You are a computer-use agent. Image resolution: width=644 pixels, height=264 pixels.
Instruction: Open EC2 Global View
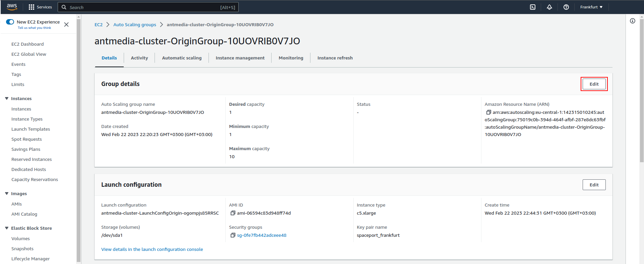(x=29, y=54)
